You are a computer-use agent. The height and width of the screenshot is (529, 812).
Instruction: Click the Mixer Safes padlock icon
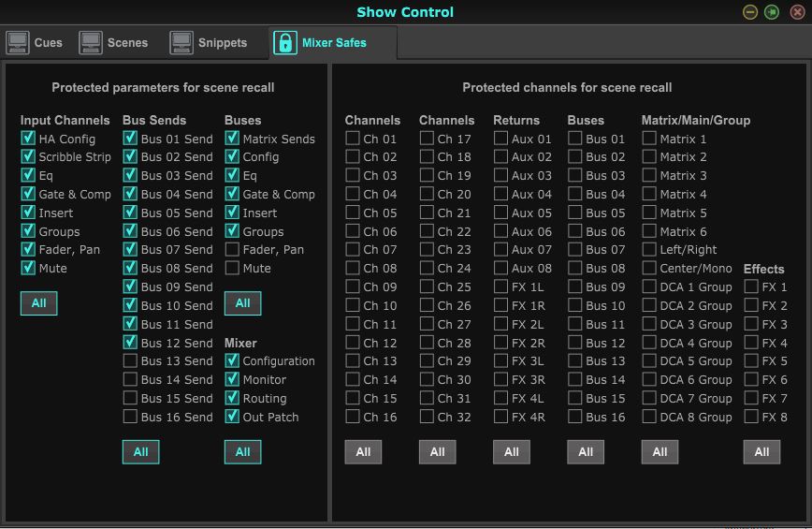[285, 42]
